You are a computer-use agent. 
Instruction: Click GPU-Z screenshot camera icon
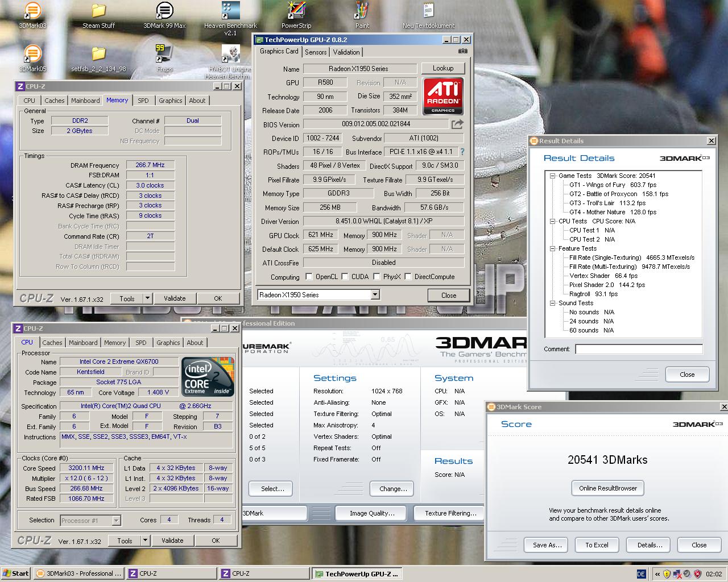click(463, 51)
